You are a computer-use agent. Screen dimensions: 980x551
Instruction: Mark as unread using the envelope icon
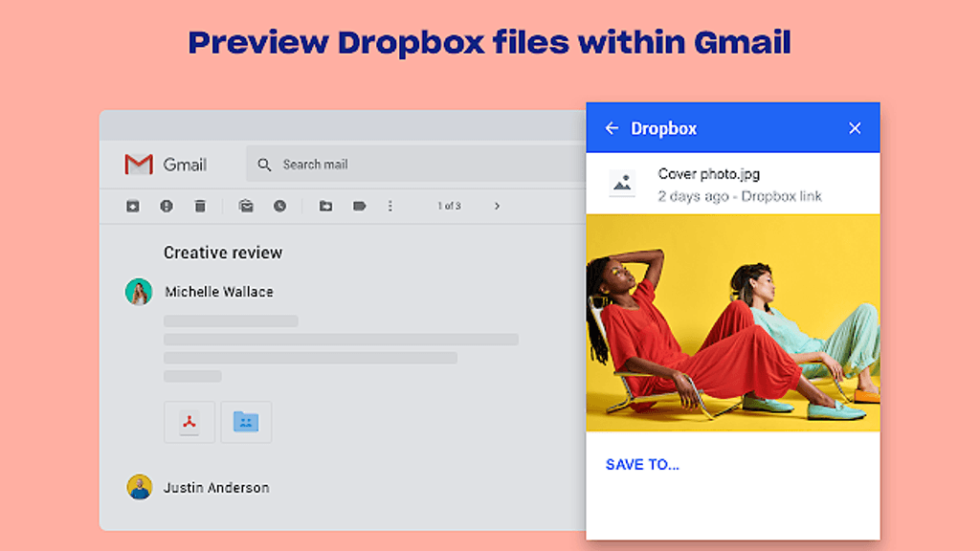pos(246,206)
